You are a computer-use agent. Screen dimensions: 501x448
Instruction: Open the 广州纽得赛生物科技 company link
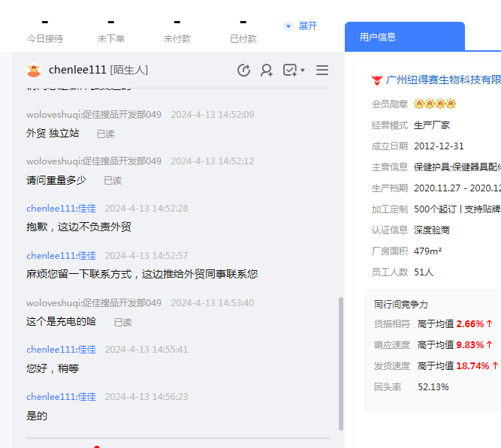pos(443,80)
